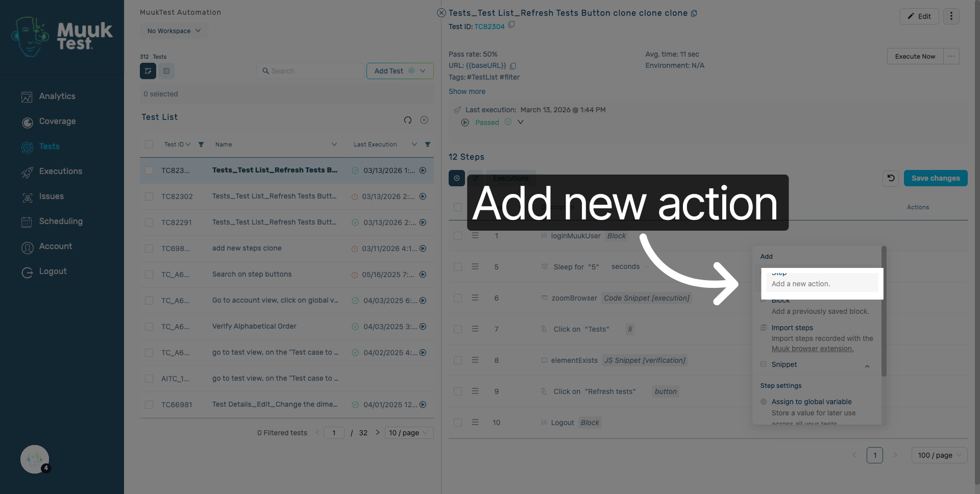Change the 10 / page size
The width and height of the screenshot is (980, 494).
(x=409, y=433)
